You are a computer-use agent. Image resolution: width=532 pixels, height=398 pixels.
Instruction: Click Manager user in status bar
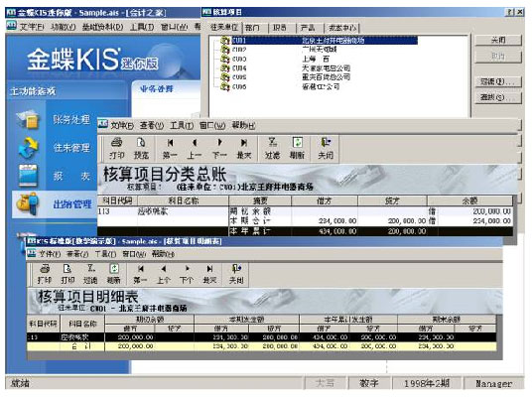[493, 383]
